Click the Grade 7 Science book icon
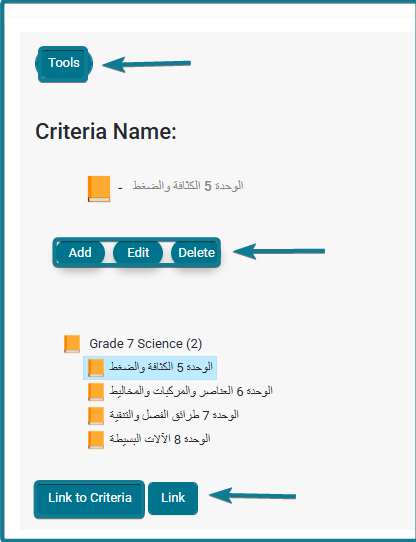 pyautogui.click(x=72, y=344)
